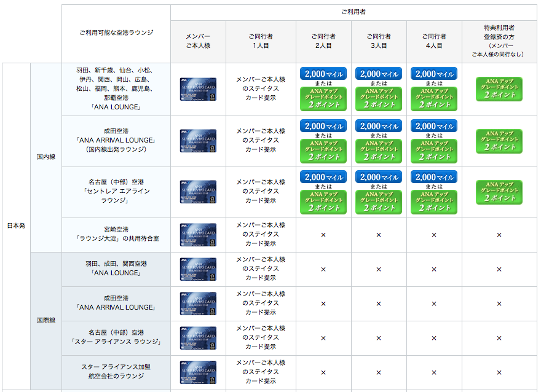Click the 名古屋（中部）空港「セントレア エアライン ラウンジ」 cell
Screen dimensions: 541x392
(x=116, y=191)
